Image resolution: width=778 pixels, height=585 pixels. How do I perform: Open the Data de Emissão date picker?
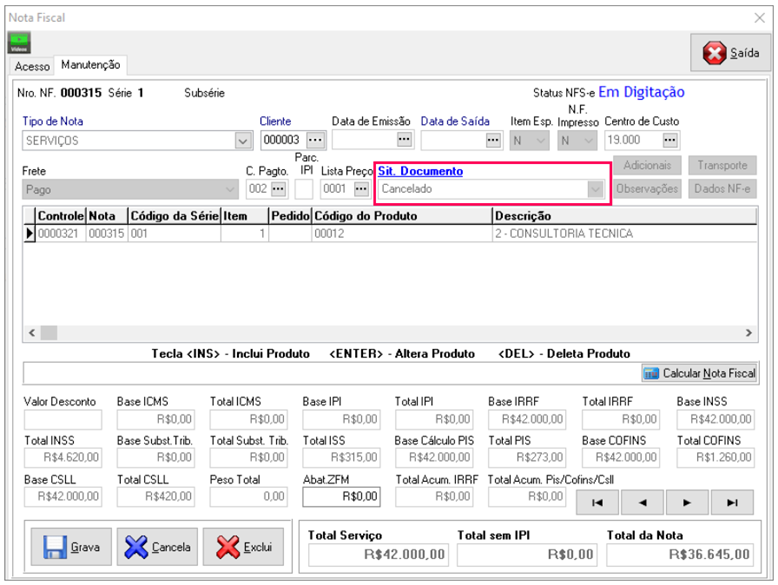coord(404,140)
